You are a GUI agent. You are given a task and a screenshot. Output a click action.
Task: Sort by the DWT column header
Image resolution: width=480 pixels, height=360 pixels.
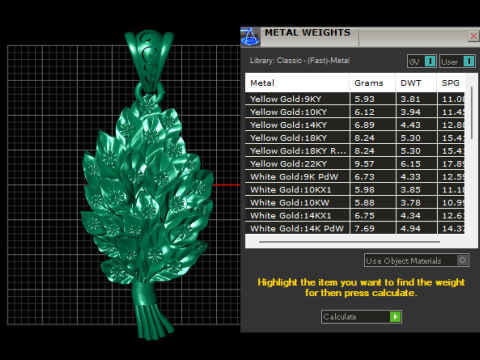coord(416,83)
